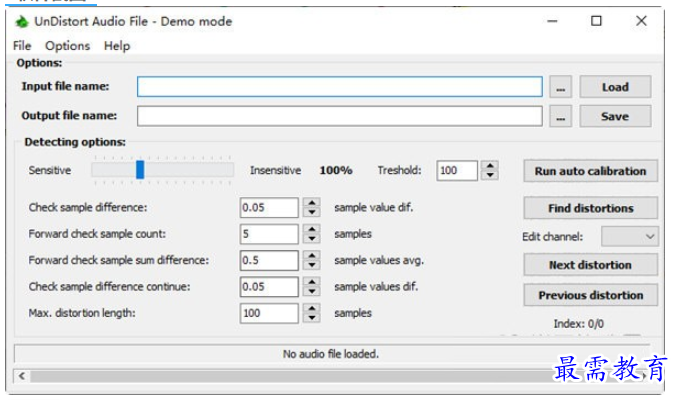Browse for output file with ellipsis button

pyautogui.click(x=560, y=116)
